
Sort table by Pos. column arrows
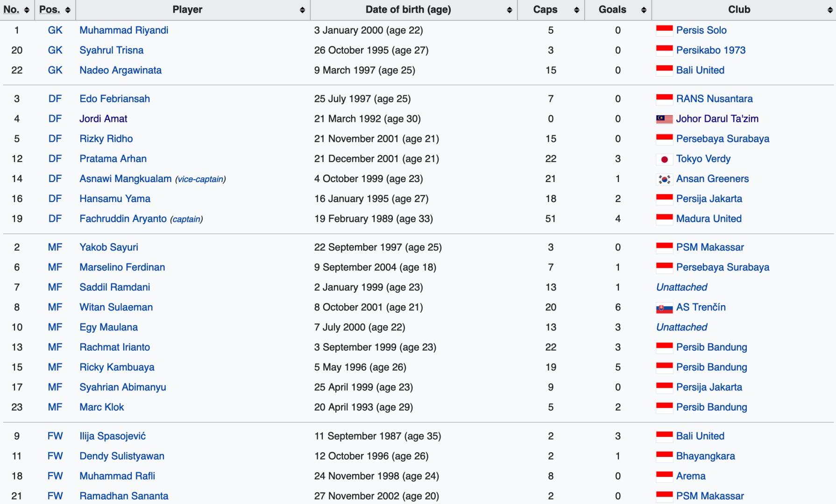[68, 10]
